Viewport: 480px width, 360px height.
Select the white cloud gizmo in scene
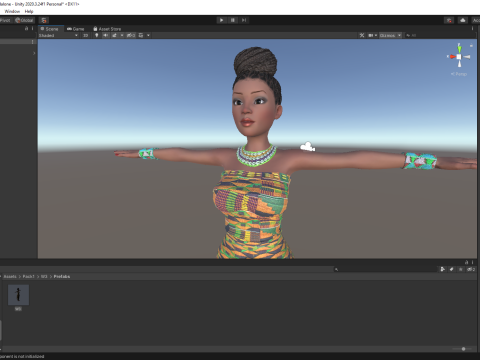pos(308,147)
